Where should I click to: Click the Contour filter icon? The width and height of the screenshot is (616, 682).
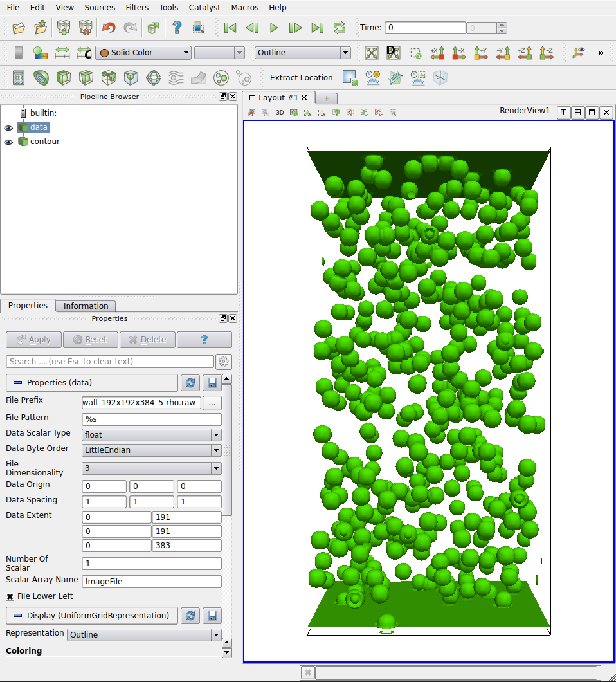(x=41, y=78)
